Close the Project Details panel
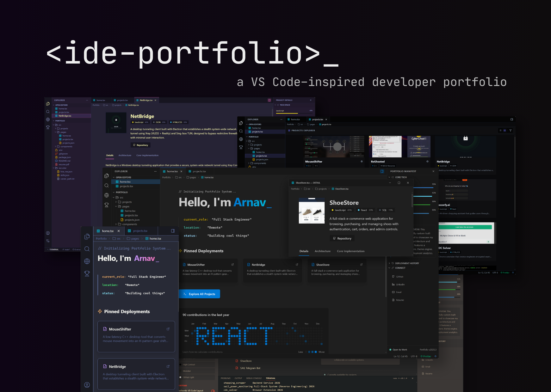The image size is (551, 392). tap(311, 100)
